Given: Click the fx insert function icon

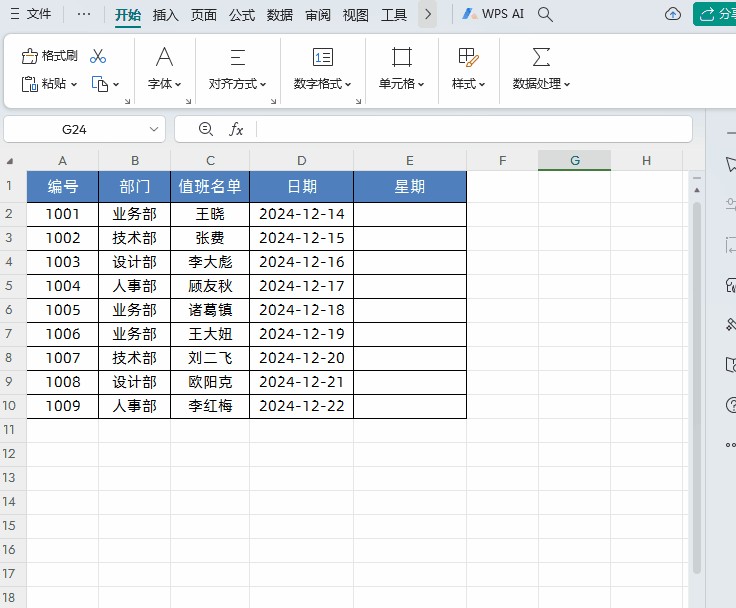Looking at the screenshot, I should [x=236, y=129].
